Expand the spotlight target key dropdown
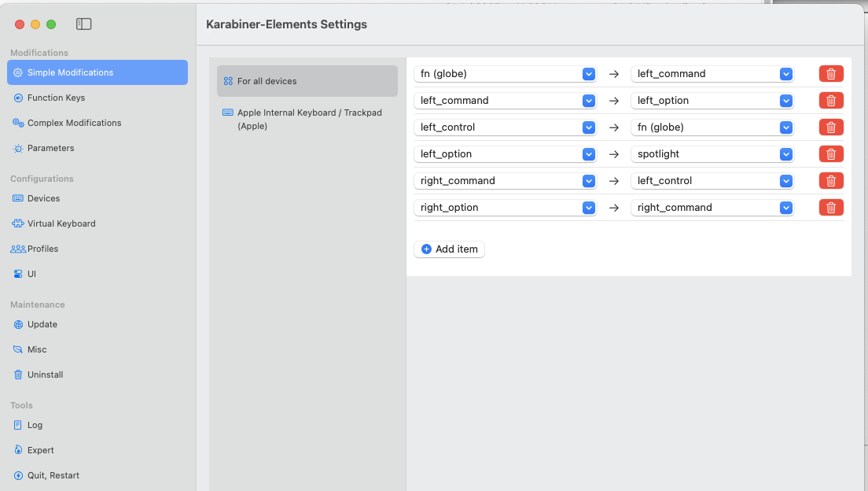 (712, 154)
